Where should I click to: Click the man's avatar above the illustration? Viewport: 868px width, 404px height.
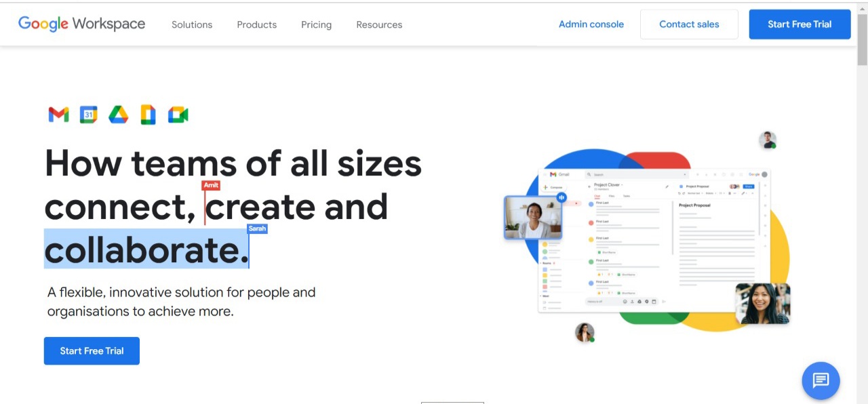click(768, 140)
